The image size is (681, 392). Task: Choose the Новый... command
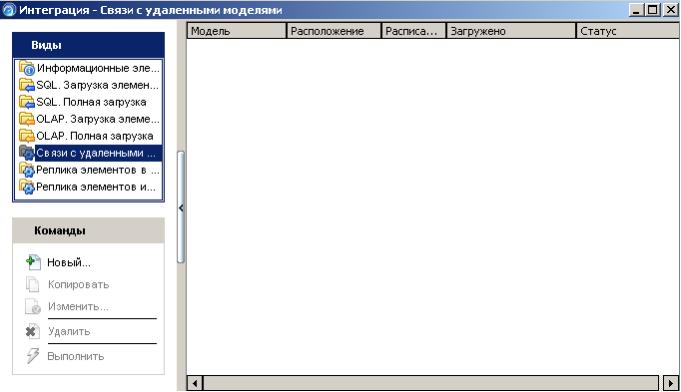click(69, 263)
